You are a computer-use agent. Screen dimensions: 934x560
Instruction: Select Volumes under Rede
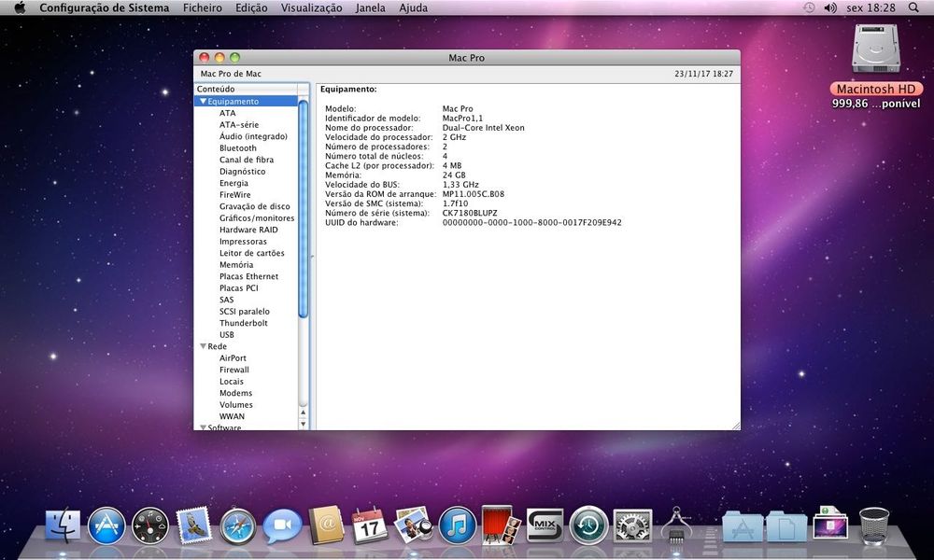(236, 405)
